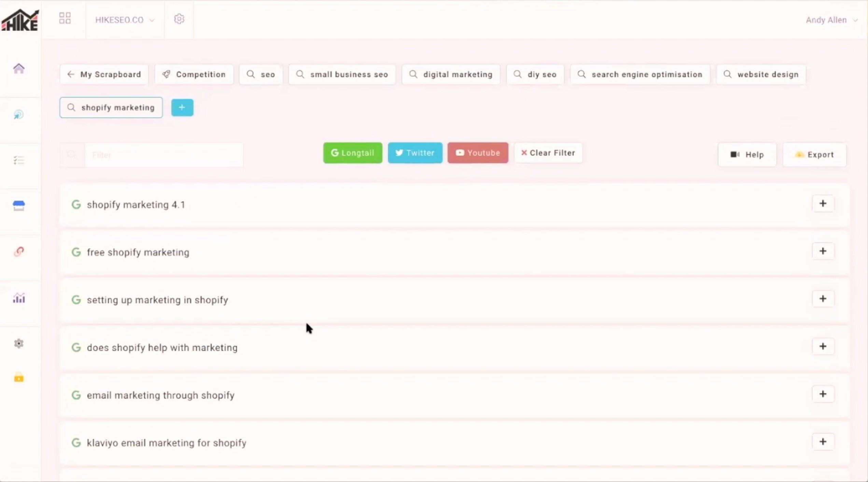868x482 pixels.
Task: Open the backlinks chain sidebar icon
Action: (x=19, y=252)
